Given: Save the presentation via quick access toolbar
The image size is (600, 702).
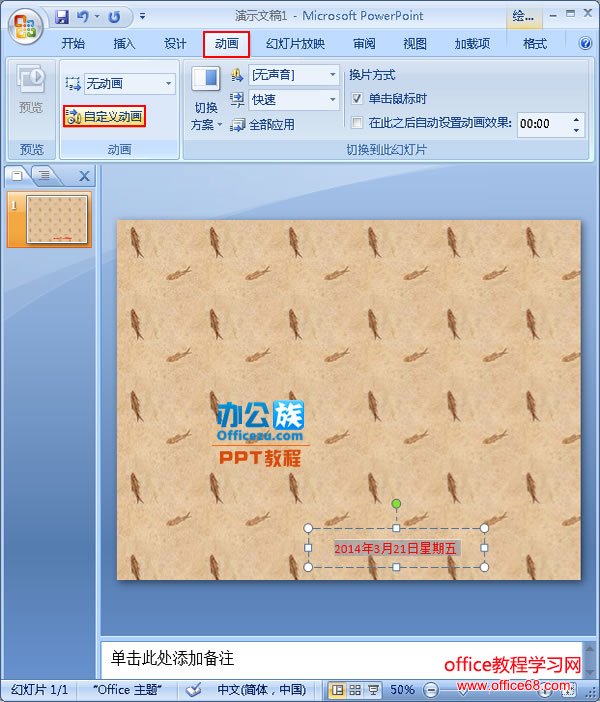Looking at the screenshot, I should pyautogui.click(x=62, y=17).
